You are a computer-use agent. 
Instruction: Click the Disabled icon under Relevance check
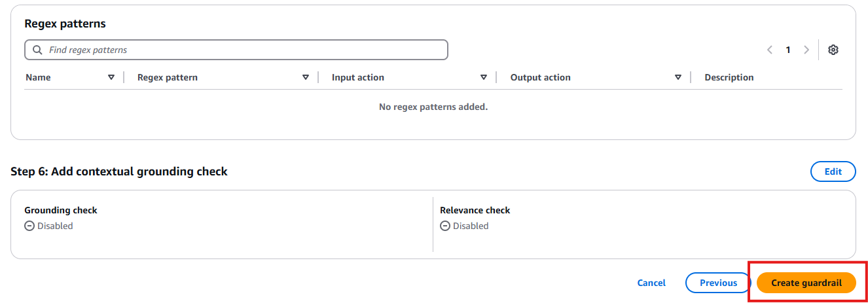click(445, 226)
